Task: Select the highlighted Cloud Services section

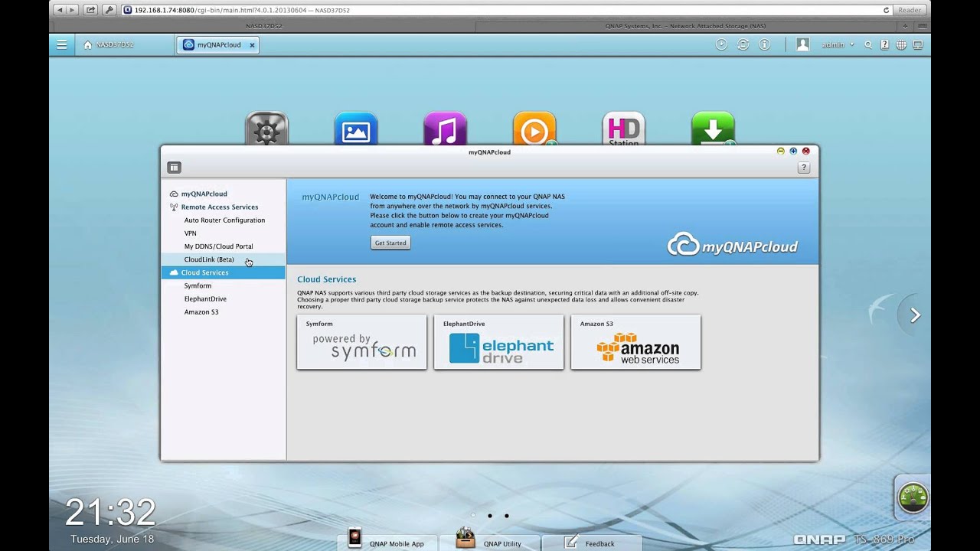Action: pos(223,272)
